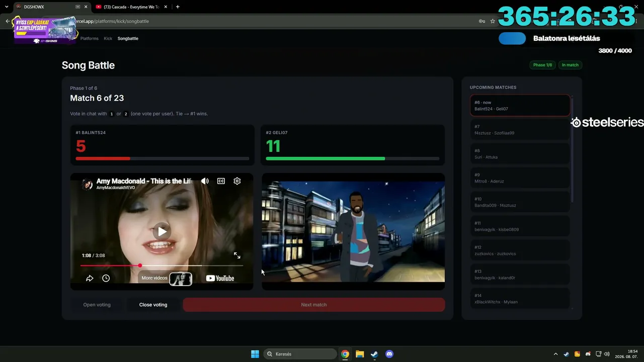Click the Match 6 of 23 heading
644x362 pixels.
pos(97,98)
